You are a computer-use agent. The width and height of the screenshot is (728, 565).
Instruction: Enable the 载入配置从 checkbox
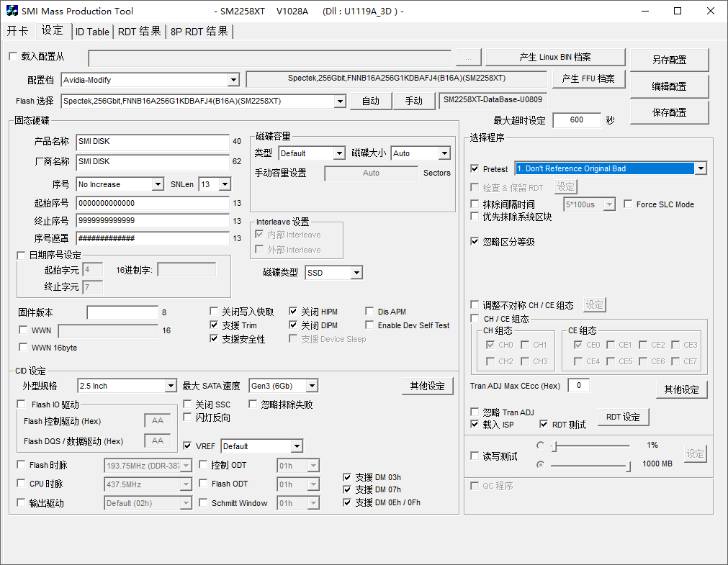12,56
